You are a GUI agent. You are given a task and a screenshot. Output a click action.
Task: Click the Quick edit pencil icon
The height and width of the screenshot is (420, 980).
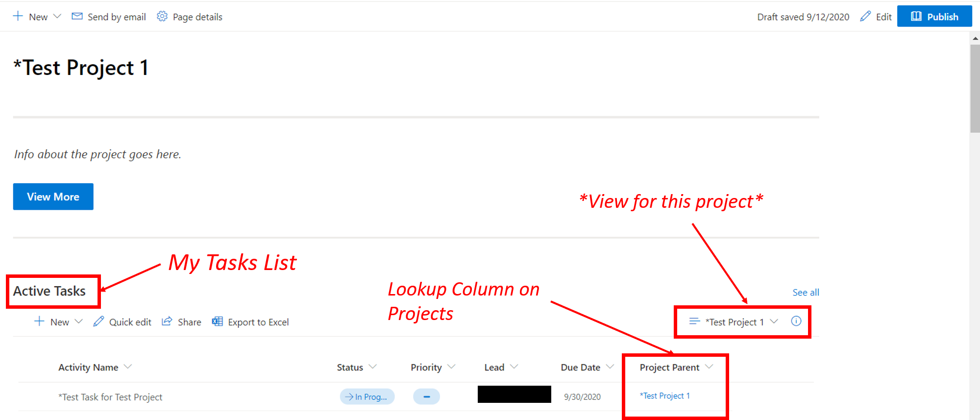[98, 321]
